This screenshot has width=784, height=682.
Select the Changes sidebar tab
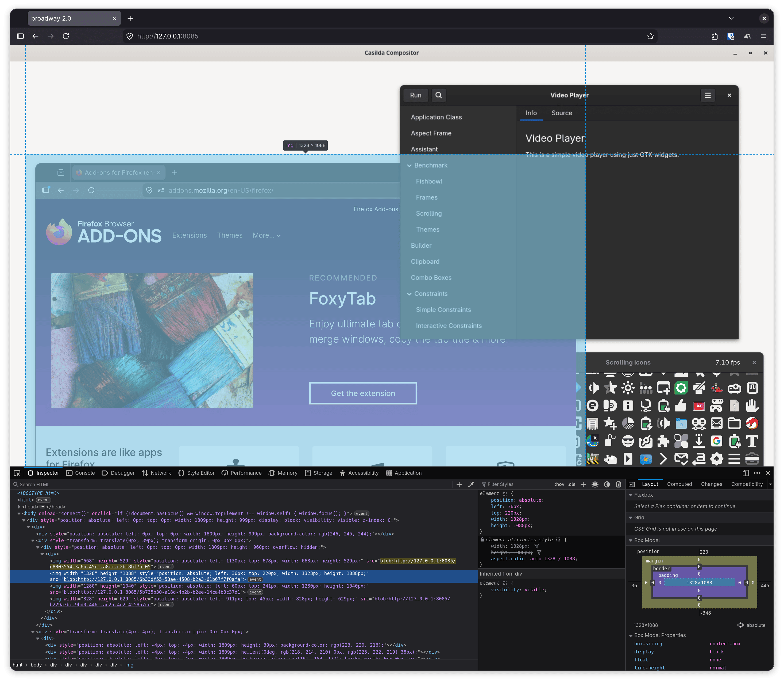coord(711,484)
